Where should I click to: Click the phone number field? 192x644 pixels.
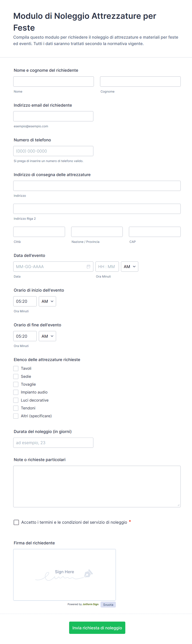(x=53, y=151)
